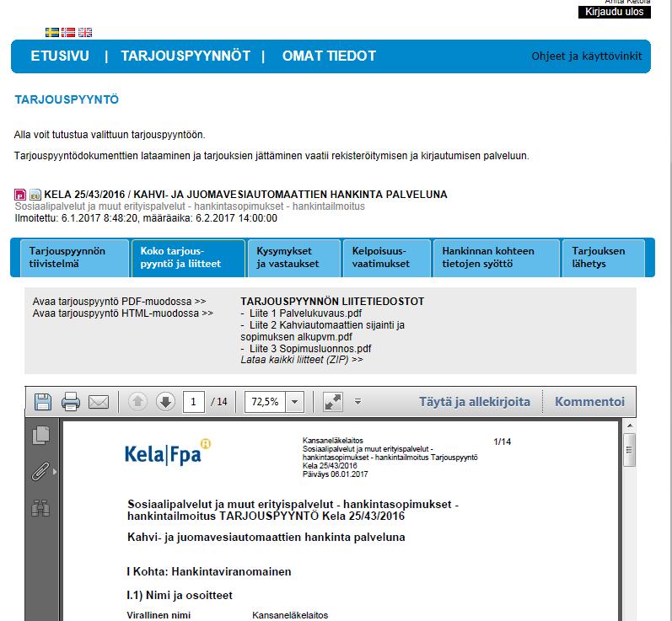Go to the next PDF page

[165, 402]
